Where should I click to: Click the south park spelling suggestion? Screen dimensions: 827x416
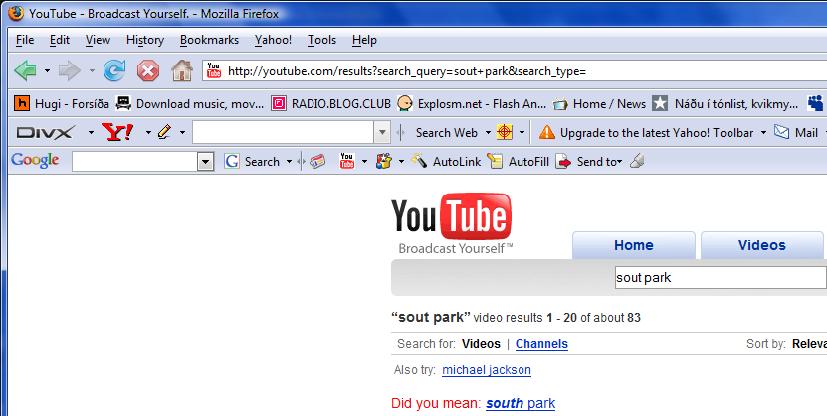[x=521, y=404]
